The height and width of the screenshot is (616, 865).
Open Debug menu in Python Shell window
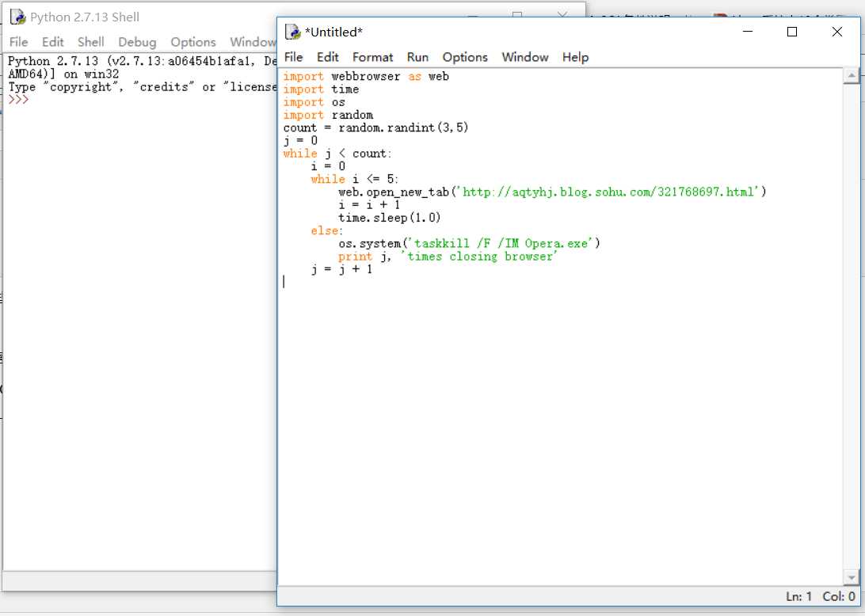137,42
